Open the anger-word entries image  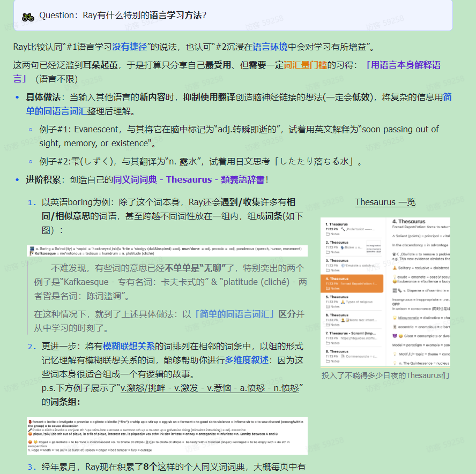point(167,436)
